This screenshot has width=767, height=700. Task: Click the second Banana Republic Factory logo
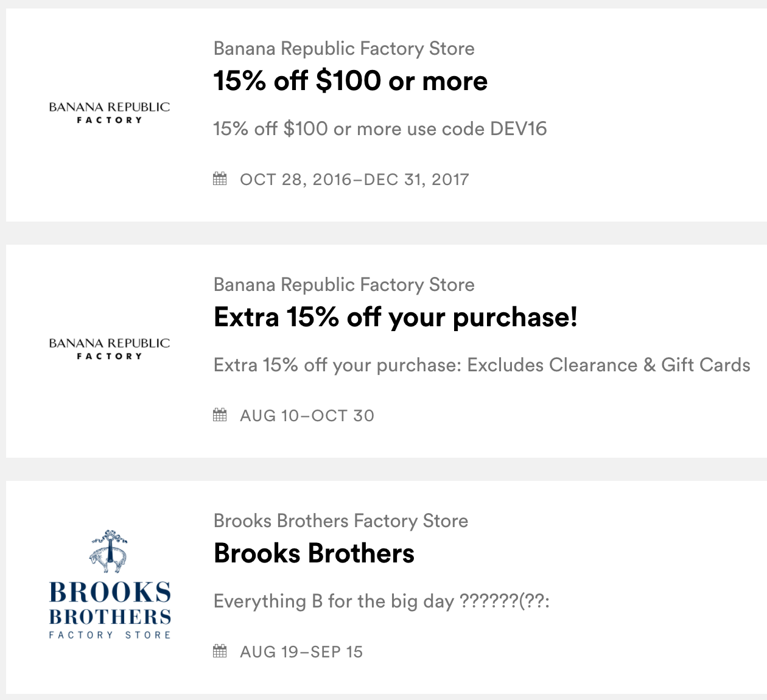point(110,349)
